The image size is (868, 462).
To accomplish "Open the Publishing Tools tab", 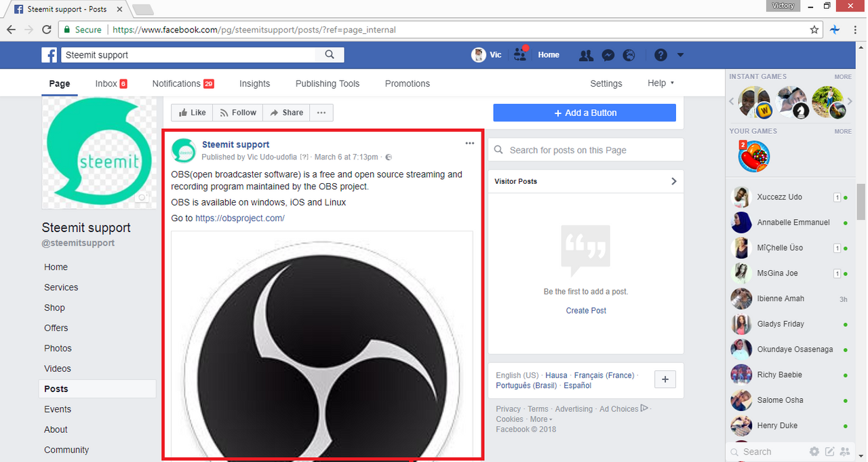I will coord(328,83).
